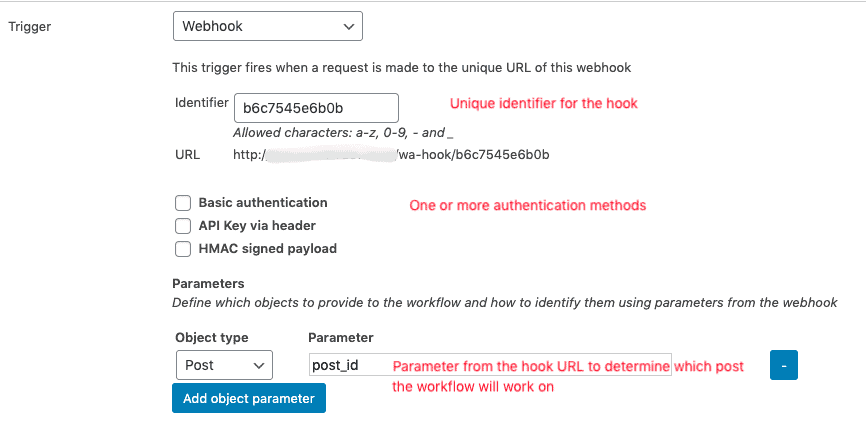
Task: Click Add object parameter button
Action: [249, 399]
